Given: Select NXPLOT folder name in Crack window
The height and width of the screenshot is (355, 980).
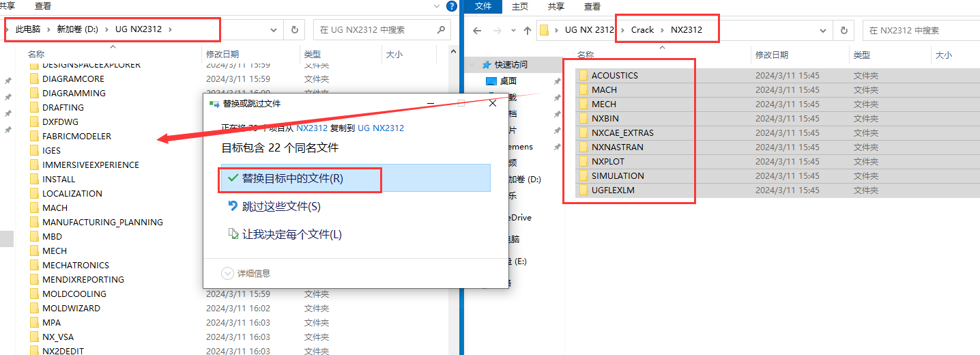Looking at the screenshot, I should point(608,161).
